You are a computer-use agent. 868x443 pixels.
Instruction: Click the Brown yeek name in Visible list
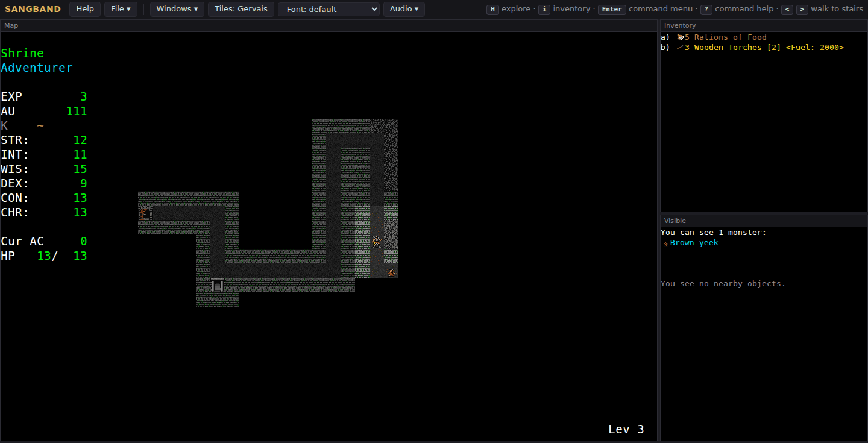point(694,243)
